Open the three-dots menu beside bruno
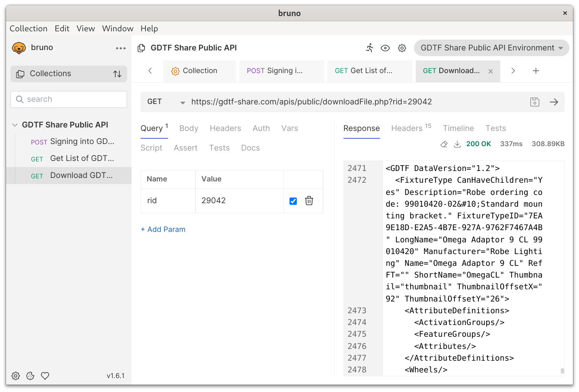 coord(121,48)
